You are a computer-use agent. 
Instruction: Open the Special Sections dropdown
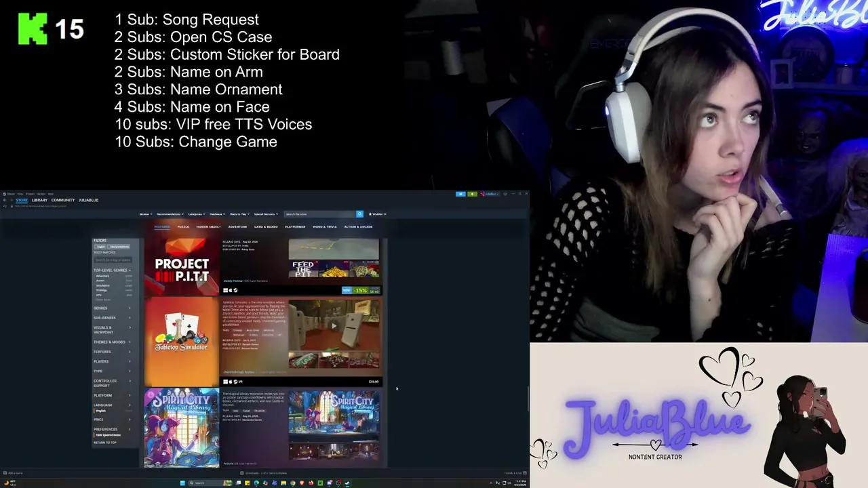coord(266,214)
